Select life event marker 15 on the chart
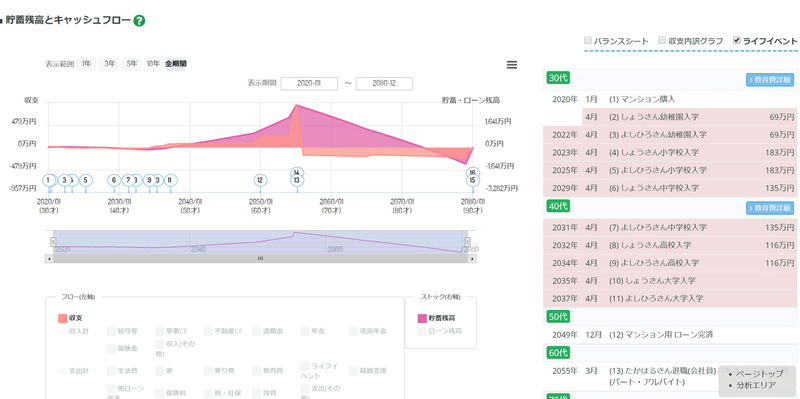 click(473, 181)
